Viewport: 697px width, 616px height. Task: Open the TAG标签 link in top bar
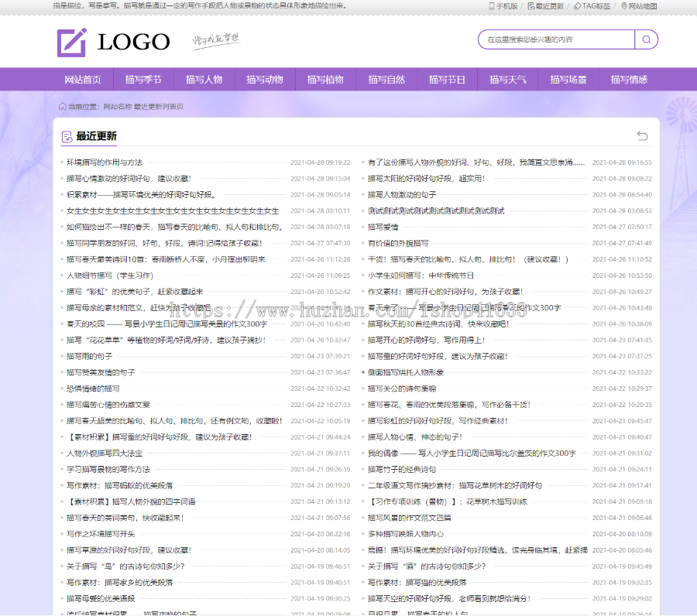point(592,6)
